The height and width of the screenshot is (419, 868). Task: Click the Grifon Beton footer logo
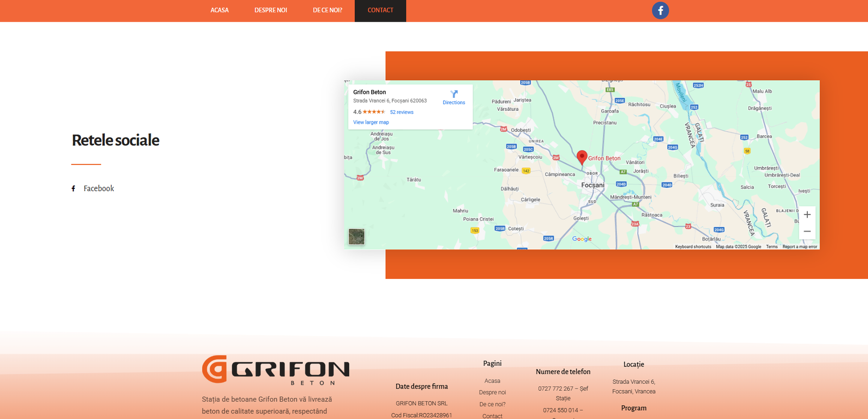(x=276, y=370)
